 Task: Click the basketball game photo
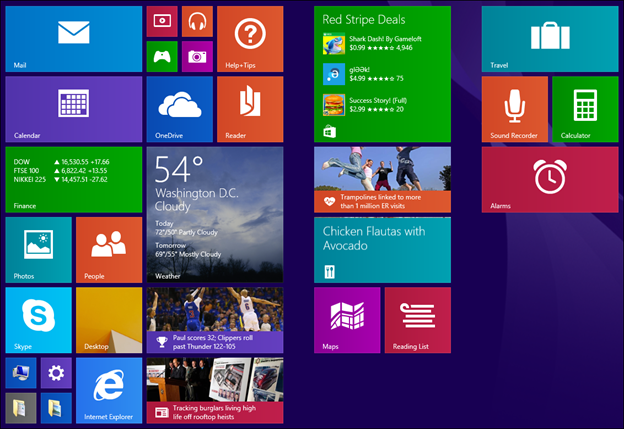pos(215,309)
